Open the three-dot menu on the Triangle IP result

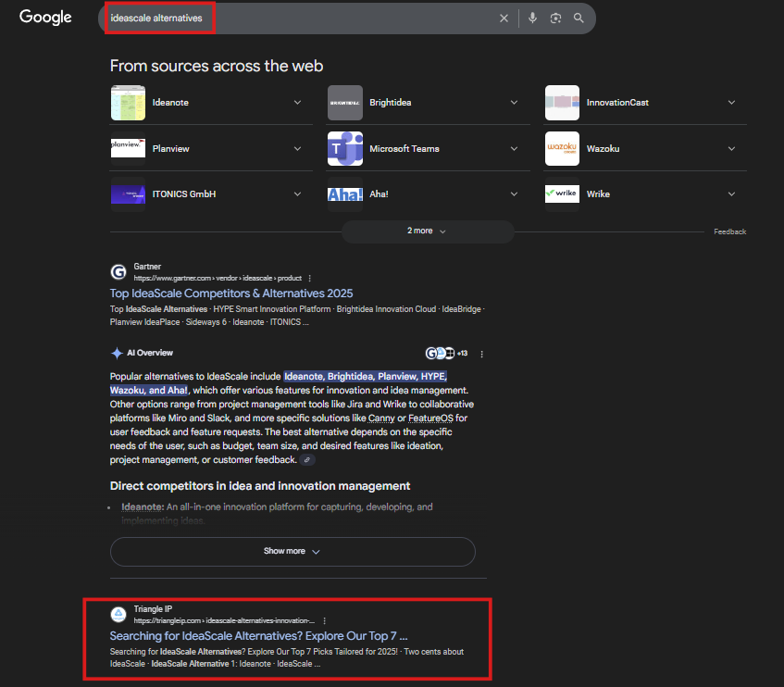pos(325,619)
